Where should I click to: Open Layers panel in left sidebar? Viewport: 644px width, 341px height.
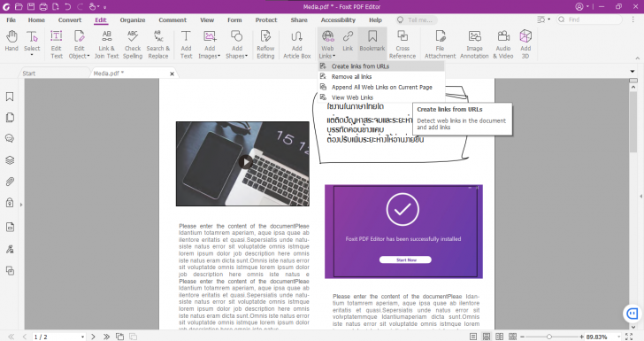point(10,160)
